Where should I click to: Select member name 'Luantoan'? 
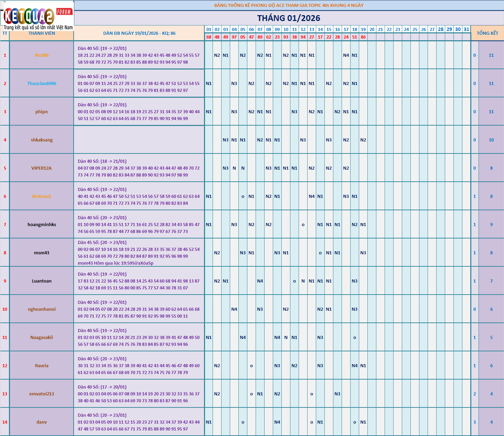(42, 281)
